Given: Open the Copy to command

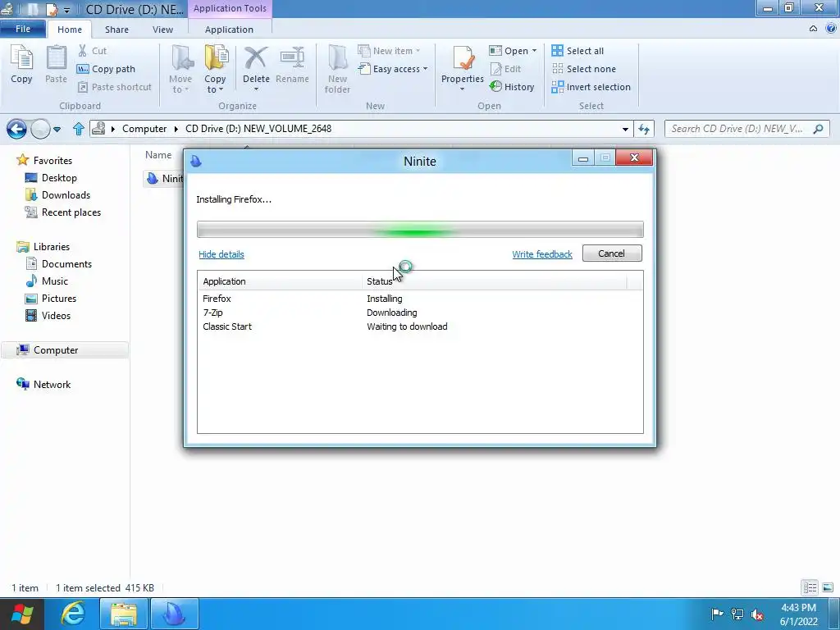Looking at the screenshot, I should [x=216, y=69].
